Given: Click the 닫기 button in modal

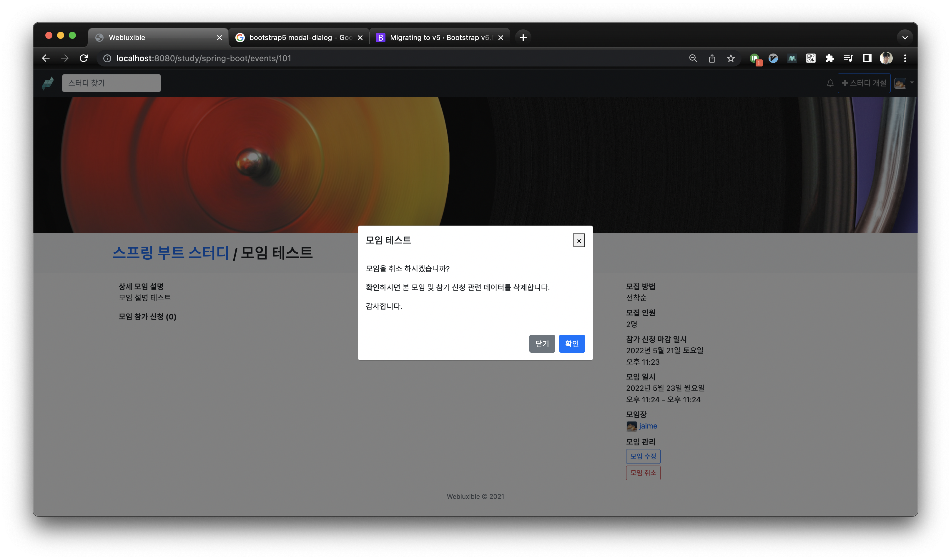Looking at the screenshot, I should 542,344.
